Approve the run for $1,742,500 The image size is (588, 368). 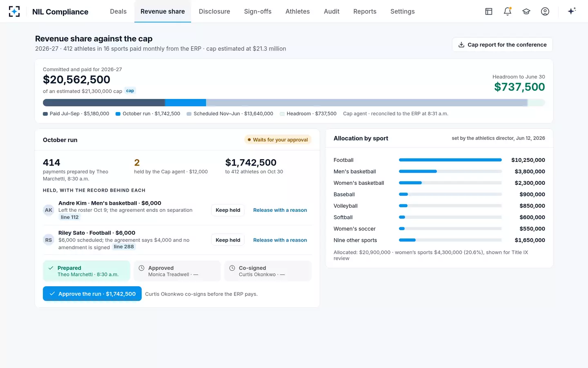(92, 294)
